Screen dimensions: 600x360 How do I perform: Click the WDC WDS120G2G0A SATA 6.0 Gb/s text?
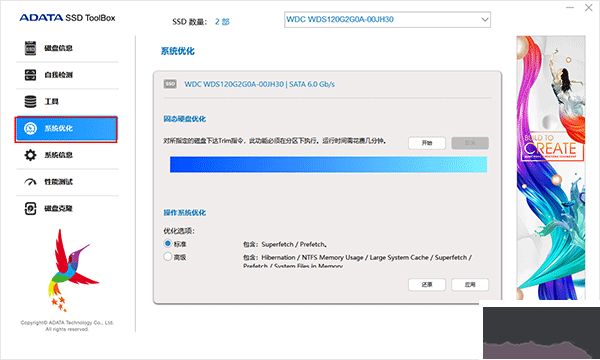(x=259, y=84)
